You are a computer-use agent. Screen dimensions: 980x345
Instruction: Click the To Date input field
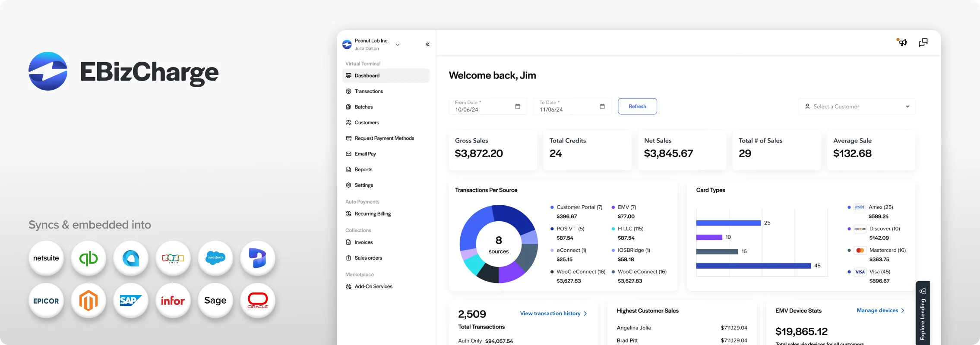(572, 107)
